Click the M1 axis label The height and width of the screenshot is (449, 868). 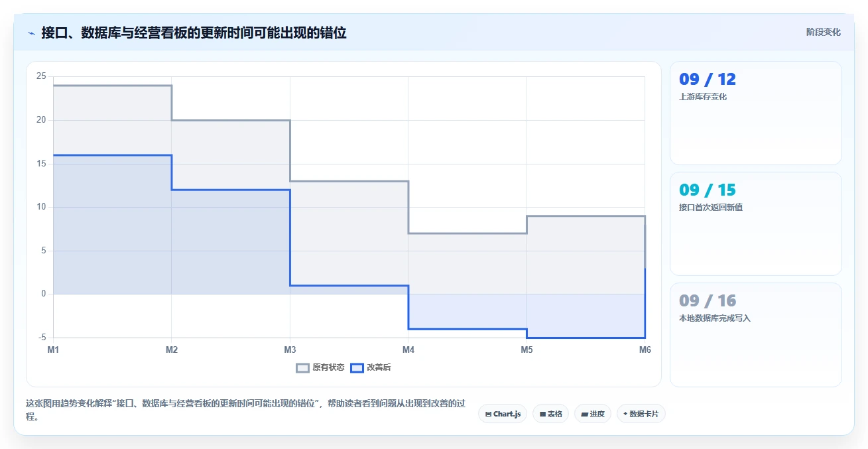pos(53,350)
